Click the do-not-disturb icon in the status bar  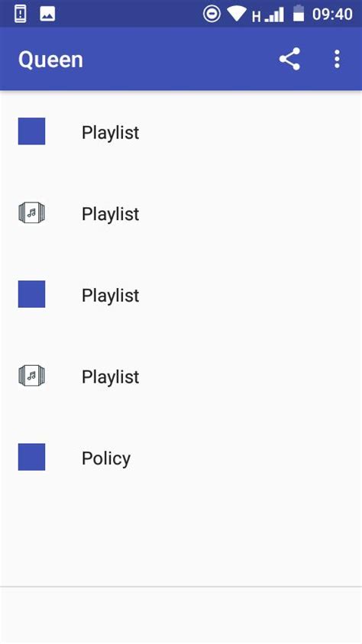tap(212, 14)
